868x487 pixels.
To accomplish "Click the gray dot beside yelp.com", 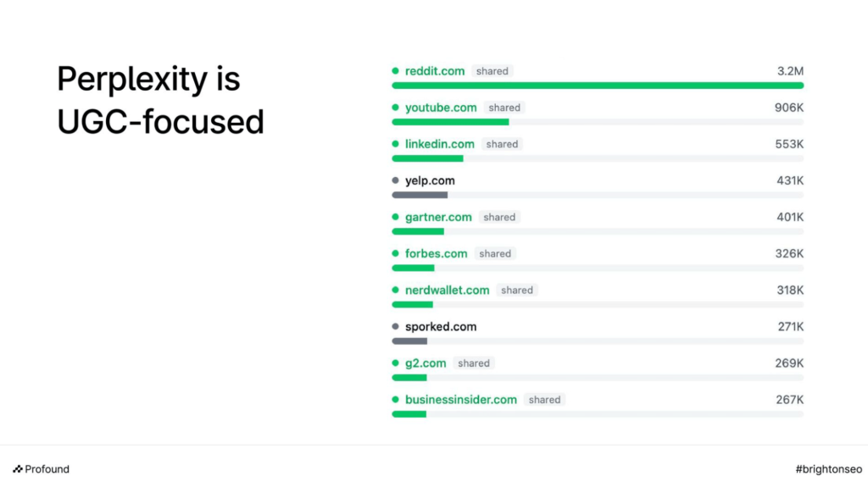I will point(395,180).
